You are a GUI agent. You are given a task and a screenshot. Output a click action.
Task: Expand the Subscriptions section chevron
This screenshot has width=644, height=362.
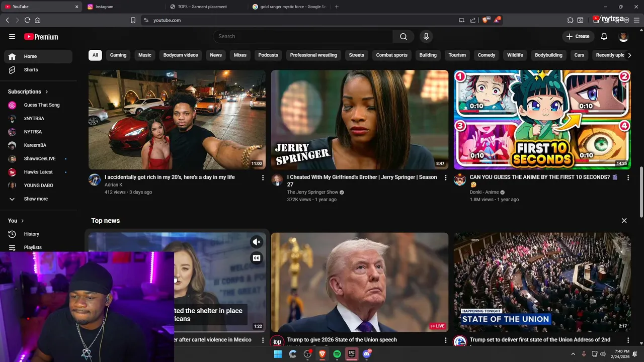pos(46,92)
